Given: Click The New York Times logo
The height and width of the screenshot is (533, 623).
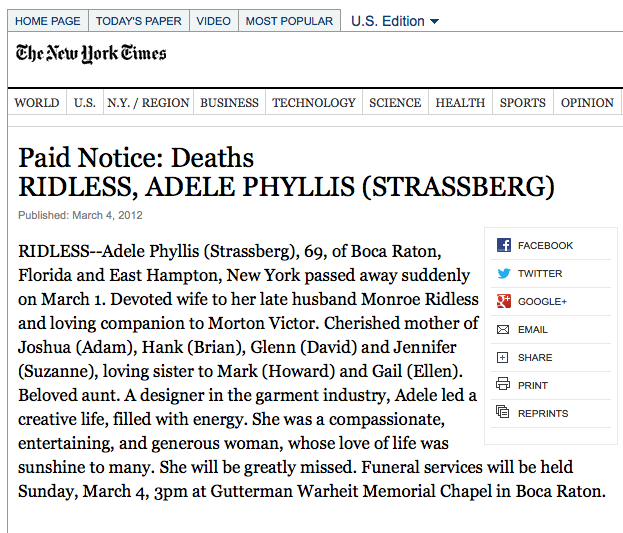Looking at the screenshot, I should [91, 54].
